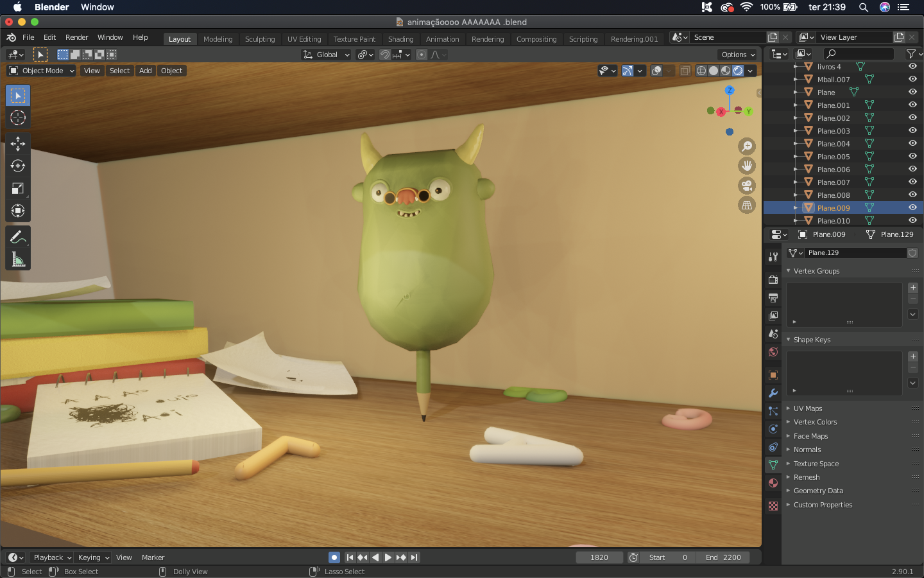Play the animation forward
The width and height of the screenshot is (924, 578).
tap(388, 557)
